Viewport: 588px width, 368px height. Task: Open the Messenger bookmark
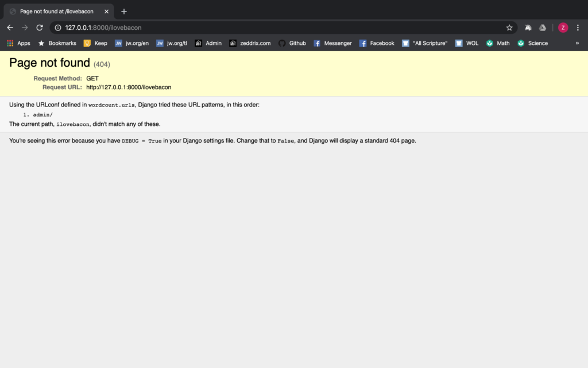(x=332, y=43)
